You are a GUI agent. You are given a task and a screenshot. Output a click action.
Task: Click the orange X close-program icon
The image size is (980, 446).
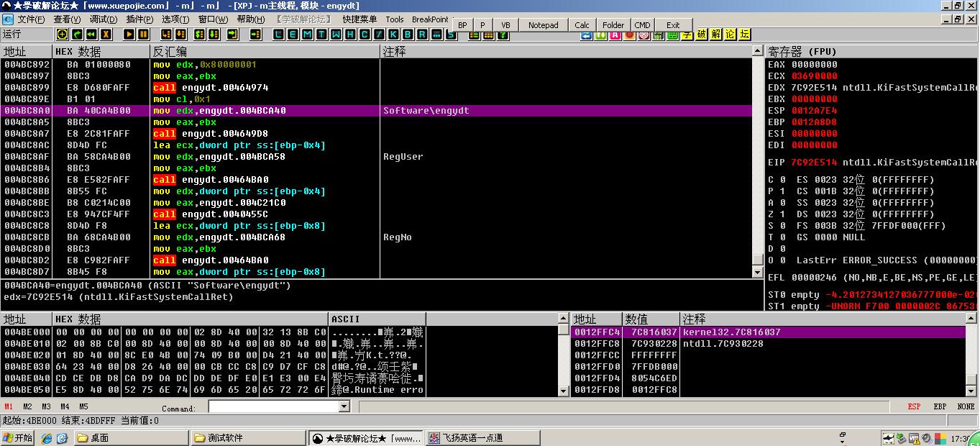coord(106,35)
